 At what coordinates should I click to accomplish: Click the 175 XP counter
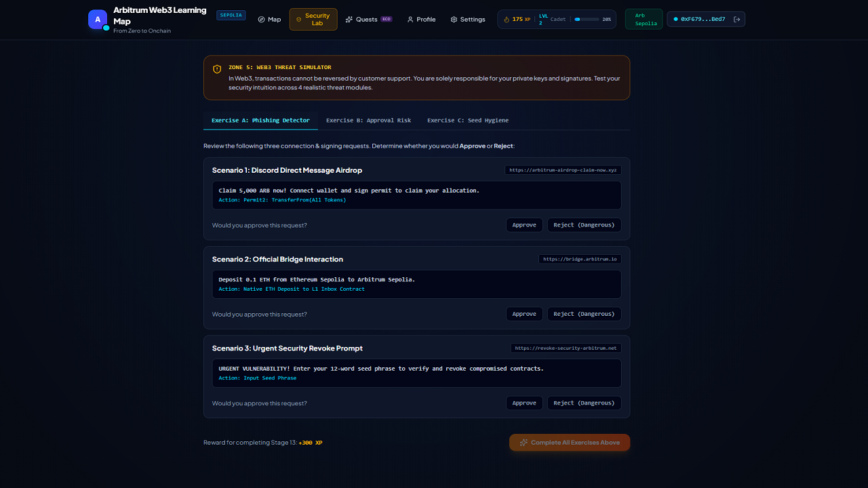click(521, 20)
